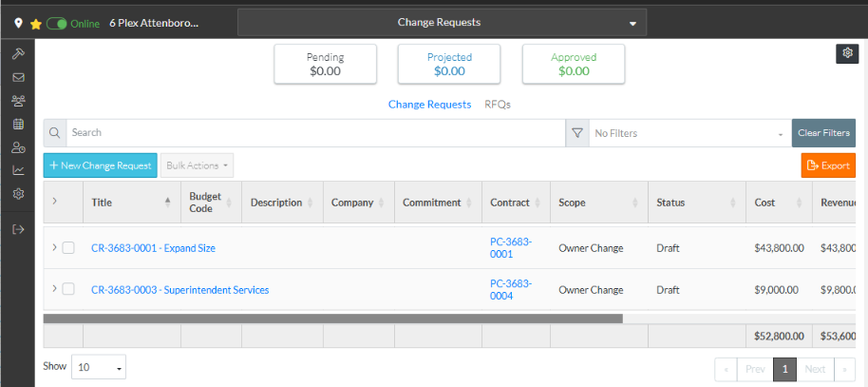868x387 pixels.
Task: Toggle the Online switch
Action: (x=56, y=22)
